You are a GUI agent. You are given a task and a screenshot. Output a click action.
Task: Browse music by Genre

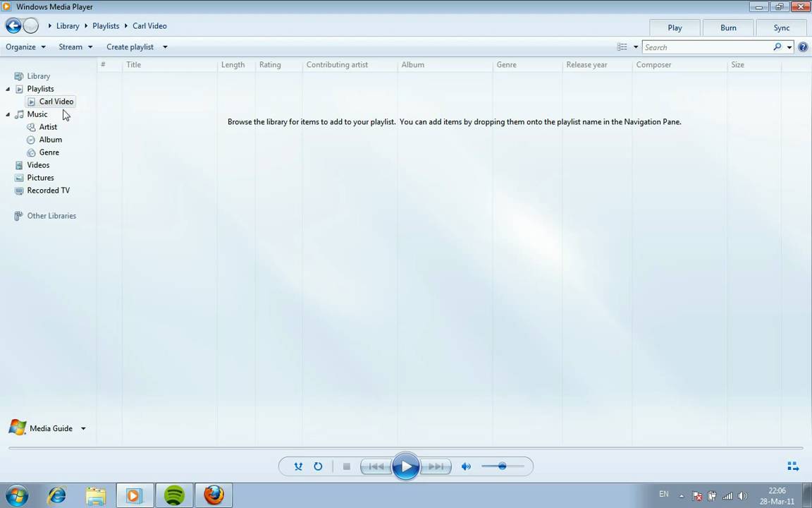[49, 152]
